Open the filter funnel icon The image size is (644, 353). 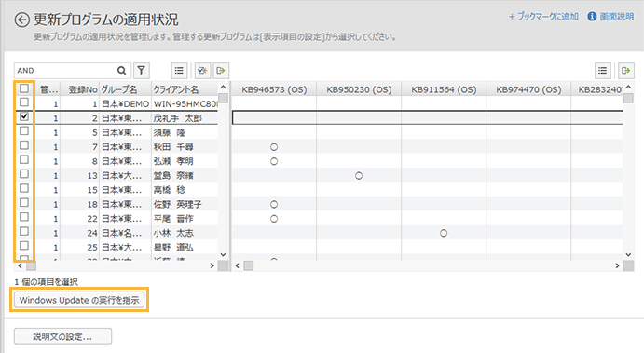click(x=142, y=71)
